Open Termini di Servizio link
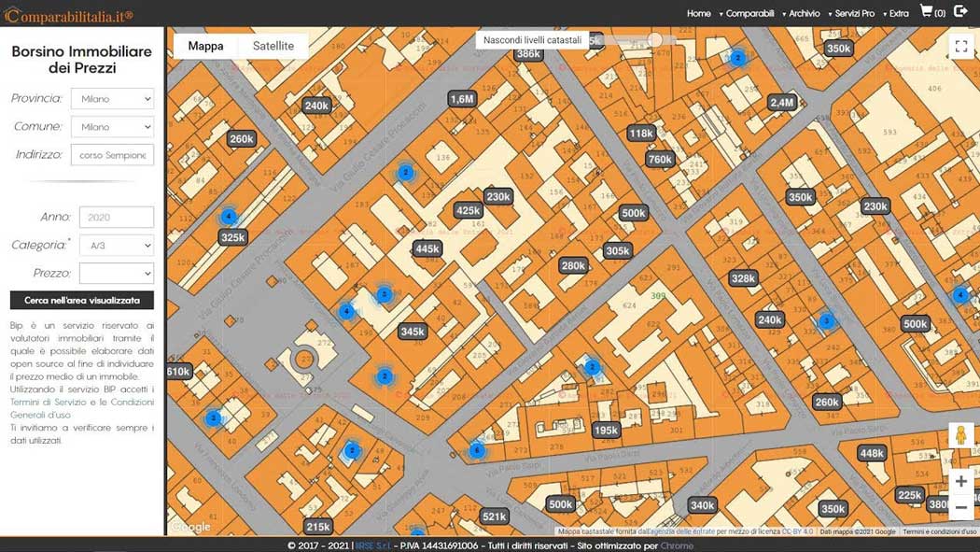980x552 pixels. (39, 401)
